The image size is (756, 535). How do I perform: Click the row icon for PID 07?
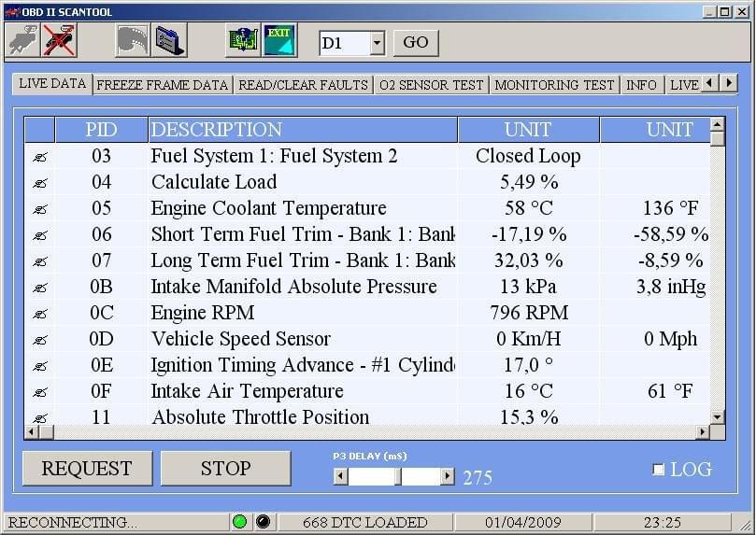40,261
